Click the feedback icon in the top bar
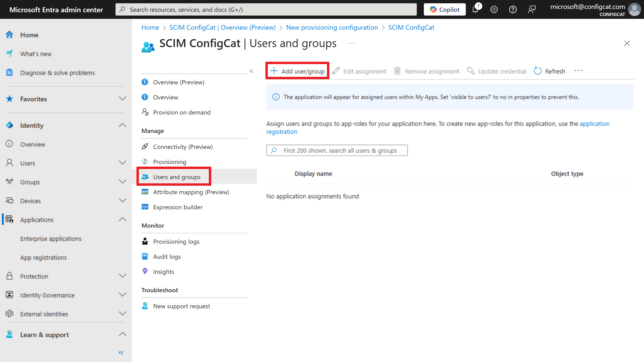The height and width of the screenshot is (362, 644). point(532,9)
